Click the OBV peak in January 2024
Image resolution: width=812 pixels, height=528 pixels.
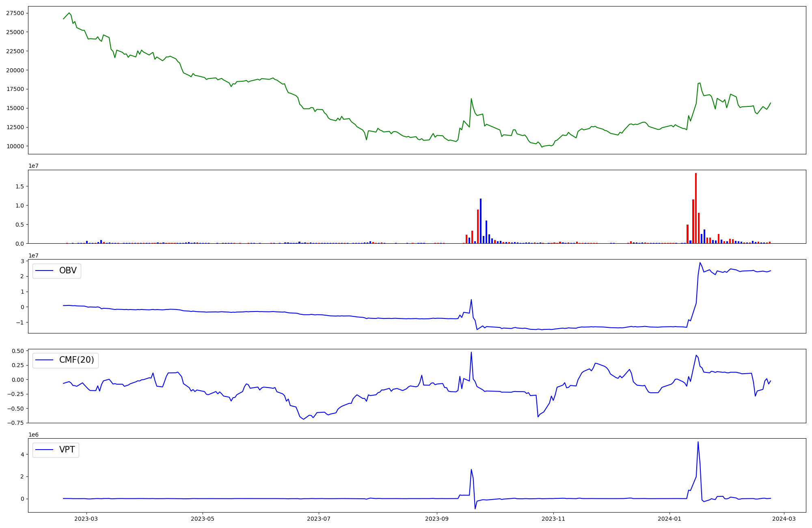[700, 263]
